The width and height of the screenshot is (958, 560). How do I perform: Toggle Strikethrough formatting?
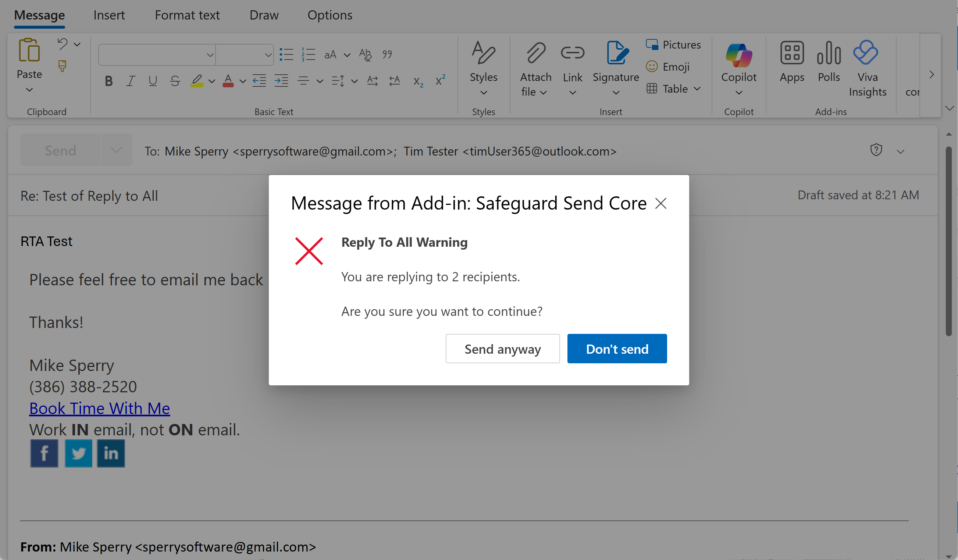(x=175, y=81)
